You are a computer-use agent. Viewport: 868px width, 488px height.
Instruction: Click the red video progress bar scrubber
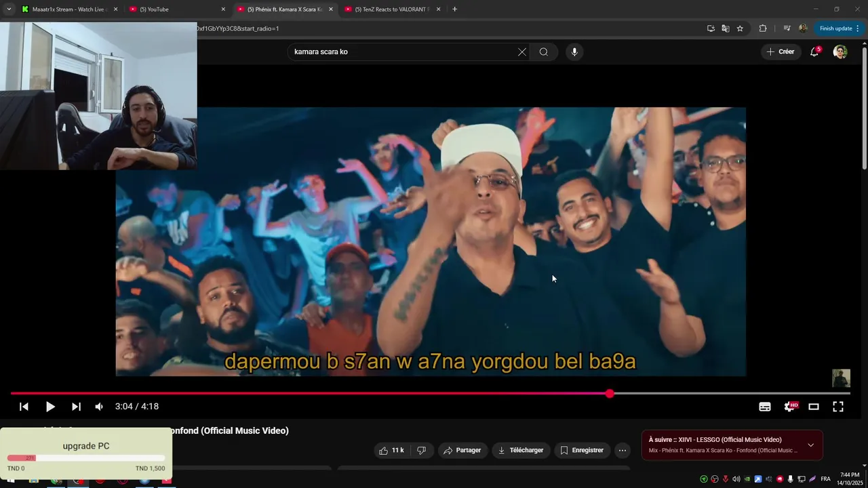tap(610, 394)
